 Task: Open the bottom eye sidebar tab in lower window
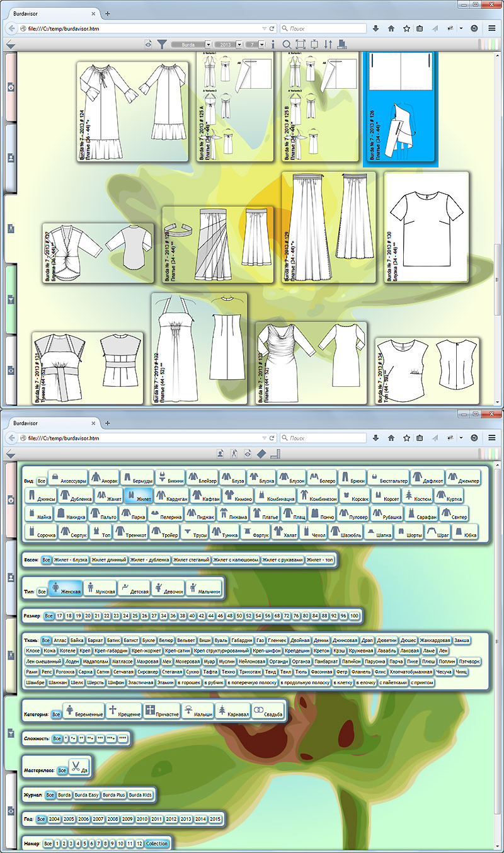10,811
